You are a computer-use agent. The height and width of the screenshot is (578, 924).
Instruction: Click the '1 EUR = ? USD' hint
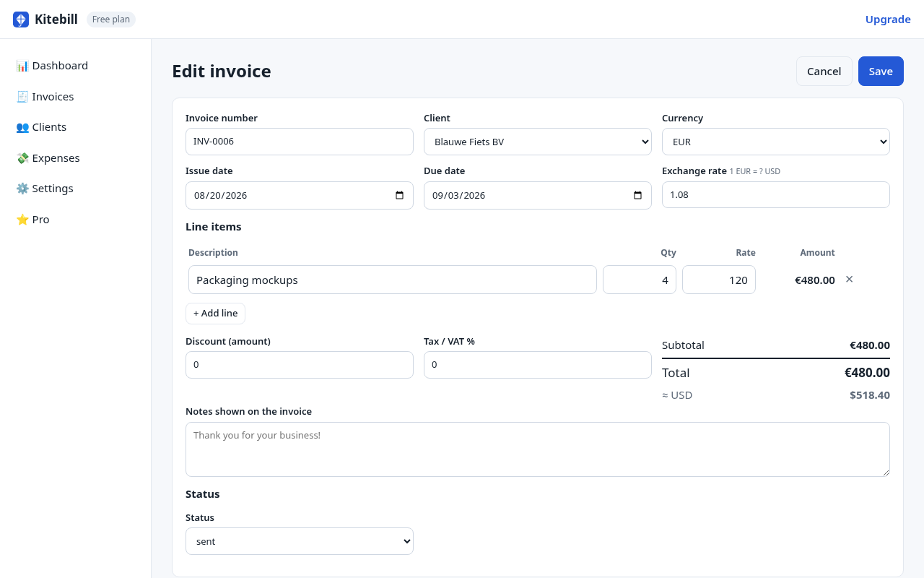pos(755,172)
